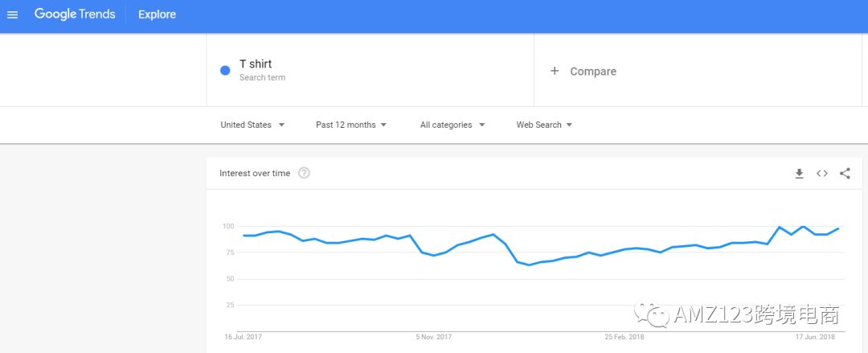Click the chart line's lowest dip
868x353 pixels.
pos(529,265)
